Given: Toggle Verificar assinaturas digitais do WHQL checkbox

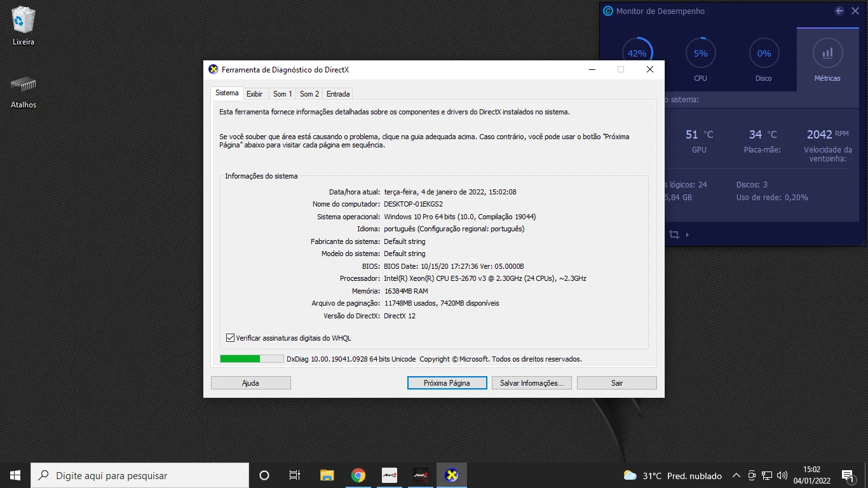Looking at the screenshot, I should click(x=230, y=338).
